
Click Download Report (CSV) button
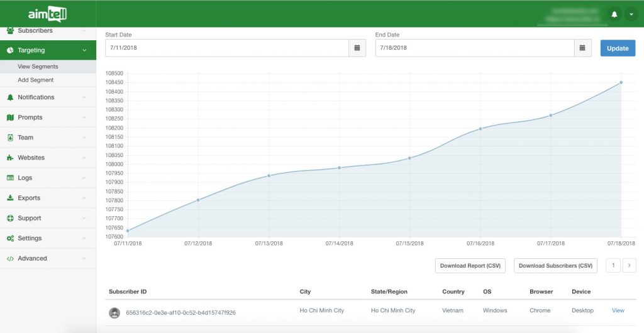(x=470, y=266)
